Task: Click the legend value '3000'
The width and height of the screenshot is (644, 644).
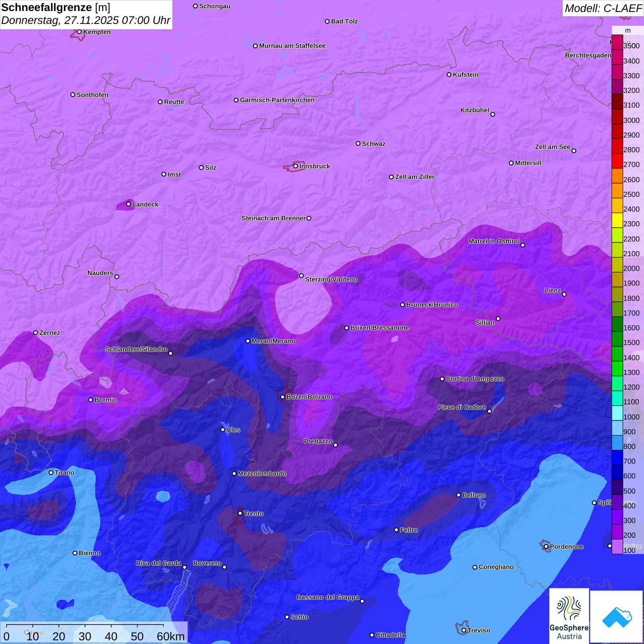Action: 632,120
